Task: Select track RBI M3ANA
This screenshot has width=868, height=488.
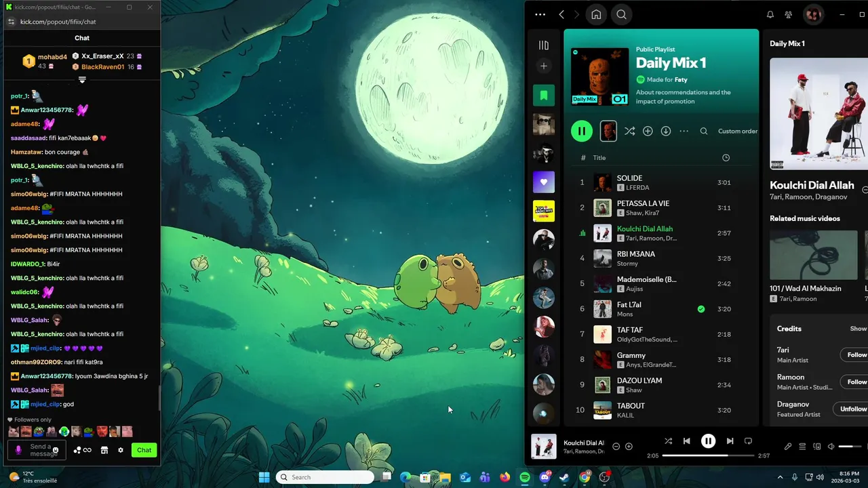Action: point(662,258)
